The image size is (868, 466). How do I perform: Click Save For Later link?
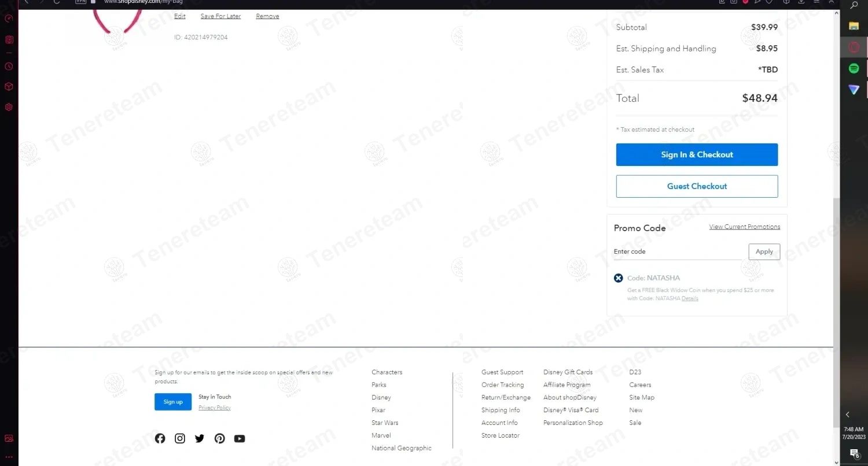click(220, 16)
